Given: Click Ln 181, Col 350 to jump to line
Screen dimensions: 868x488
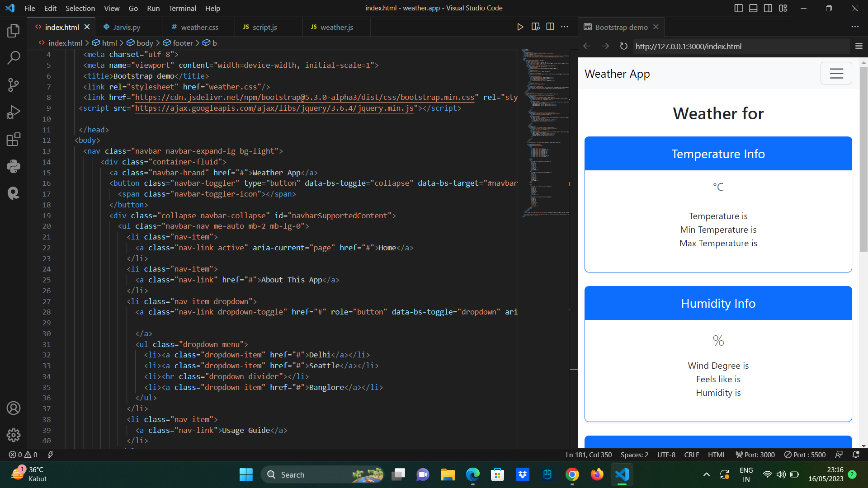Looking at the screenshot, I should pyautogui.click(x=588, y=455).
